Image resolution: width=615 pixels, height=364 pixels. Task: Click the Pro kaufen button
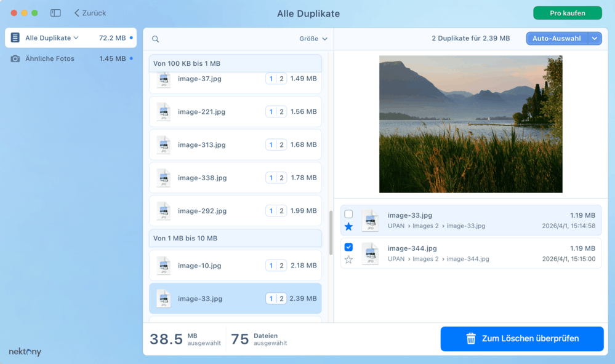point(567,12)
